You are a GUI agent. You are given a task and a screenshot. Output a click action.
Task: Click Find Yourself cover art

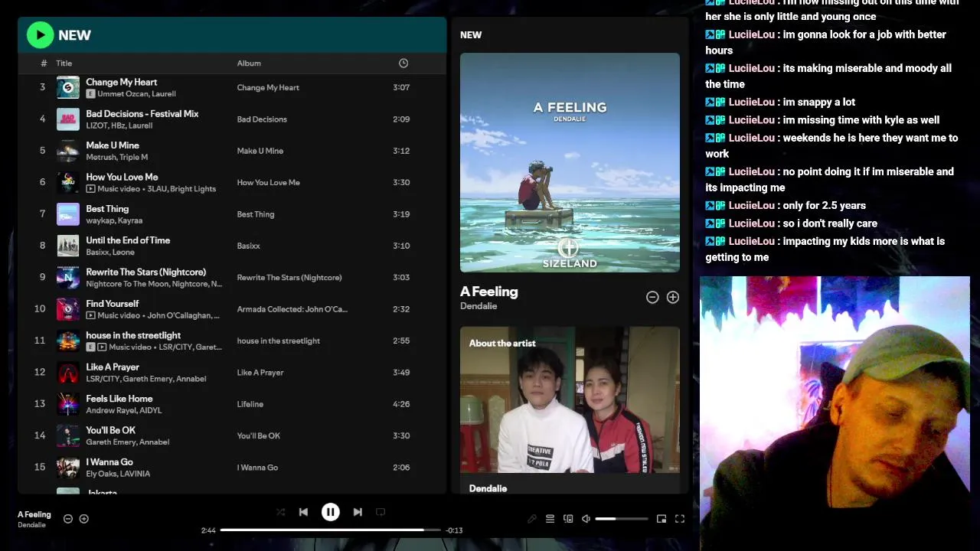point(68,309)
